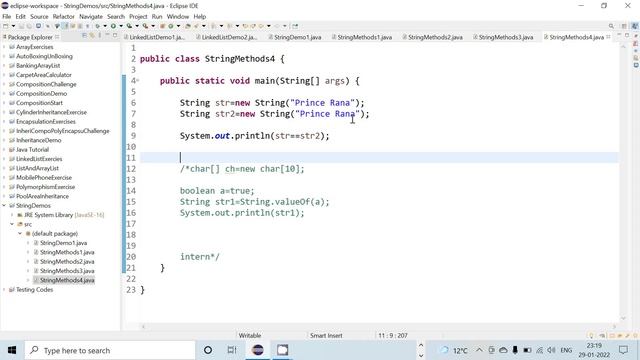Open the Window menu
This screenshot has width=640, height=360.
pos(178,16)
